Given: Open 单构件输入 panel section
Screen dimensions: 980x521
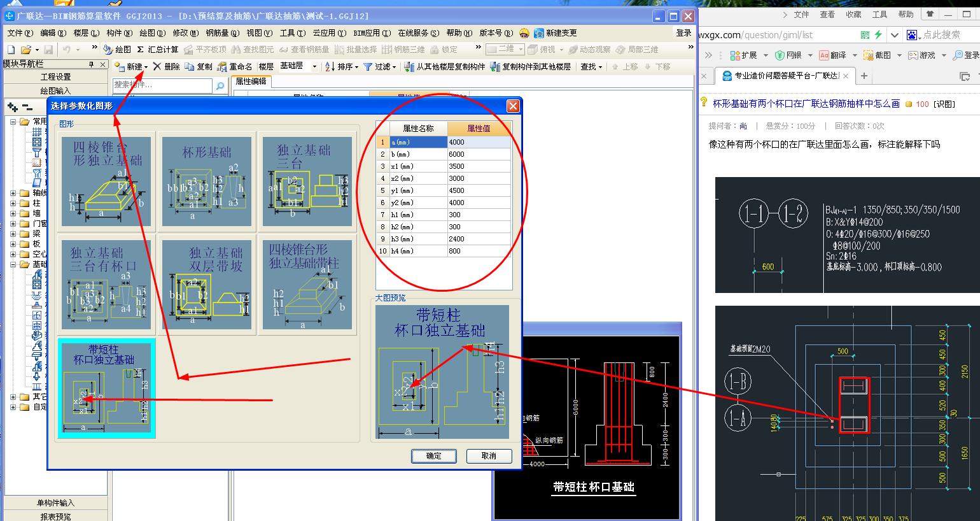Looking at the screenshot, I should click(x=55, y=503).
